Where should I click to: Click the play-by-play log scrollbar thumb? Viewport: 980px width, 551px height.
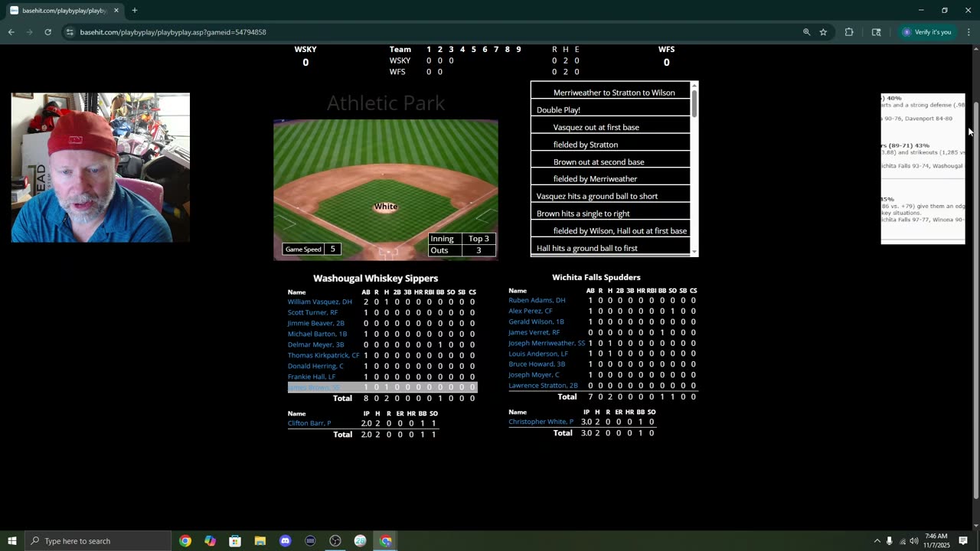tap(694, 103)
